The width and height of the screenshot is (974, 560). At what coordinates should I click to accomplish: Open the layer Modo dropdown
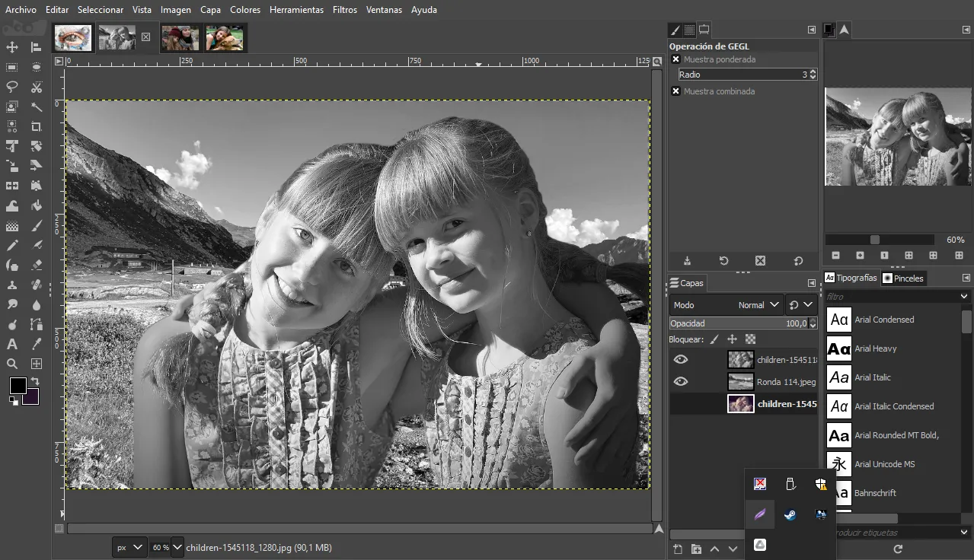(726, 305)
